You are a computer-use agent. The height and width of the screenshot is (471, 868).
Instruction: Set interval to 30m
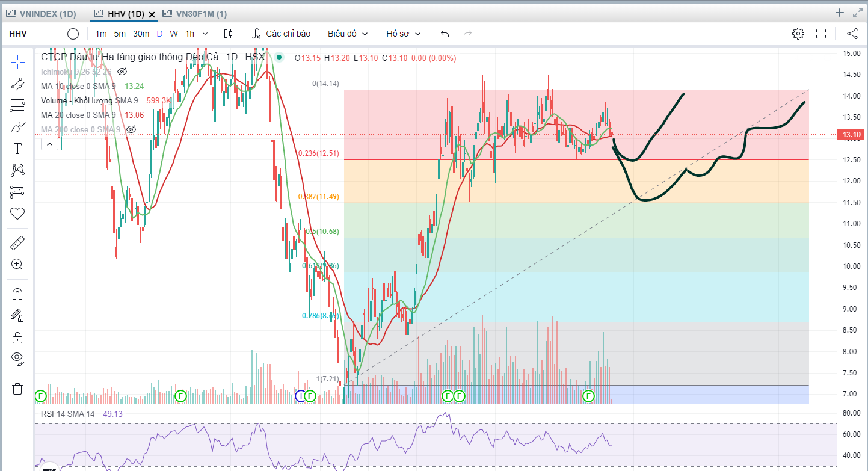141,34
